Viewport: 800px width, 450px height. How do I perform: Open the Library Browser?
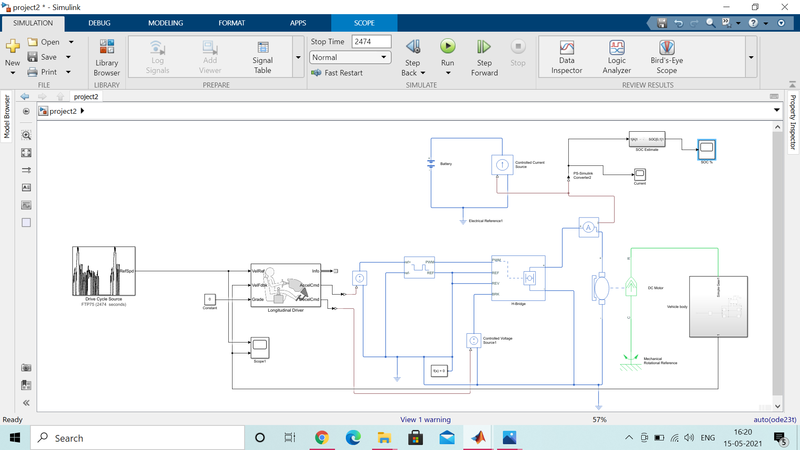[107, 57]
